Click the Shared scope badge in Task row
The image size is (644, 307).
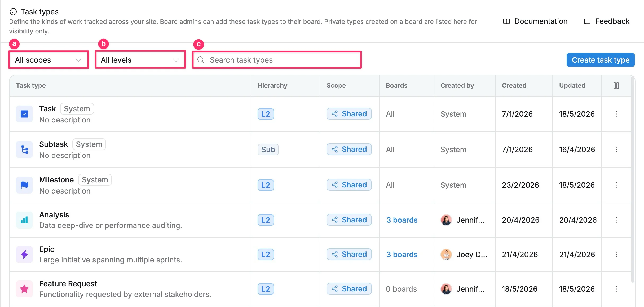point(349,114)
